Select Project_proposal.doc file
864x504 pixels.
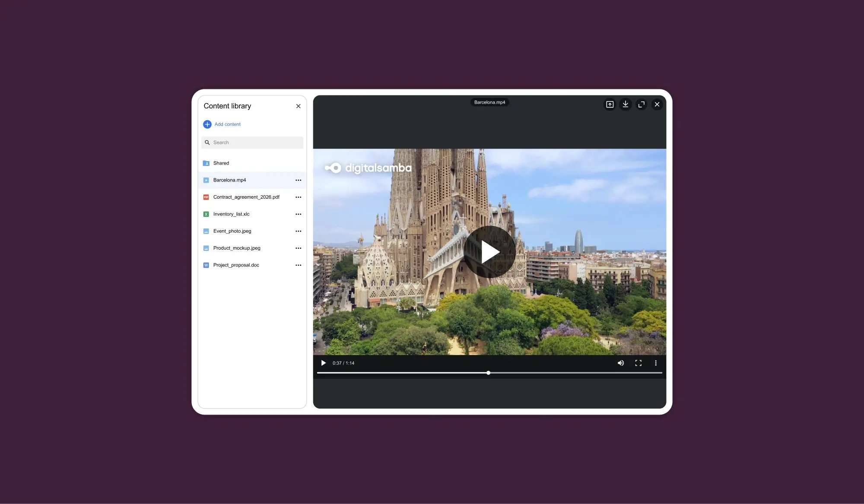coord(236,265)
